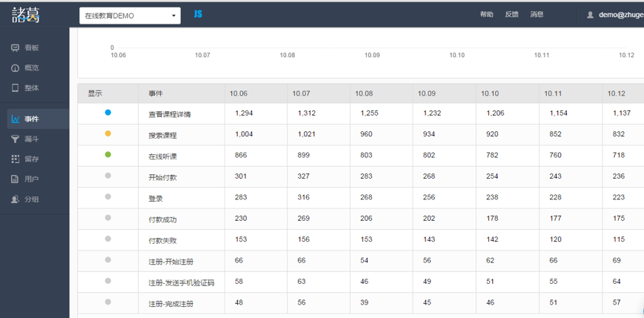Open the 在线教育DEMO app dropdown
Image resolution: width=644 pixels, height=318 pixels.
point(130,16)
